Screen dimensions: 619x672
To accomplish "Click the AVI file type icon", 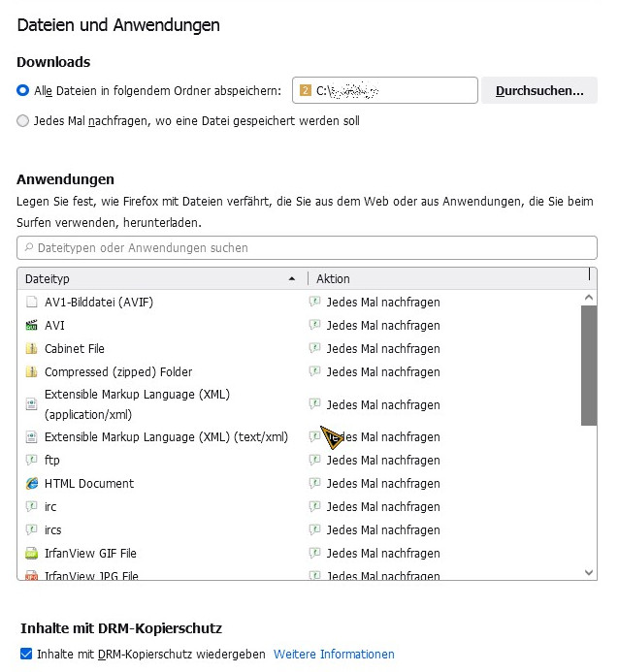I will pyautogui.click(x=31, y=326).
